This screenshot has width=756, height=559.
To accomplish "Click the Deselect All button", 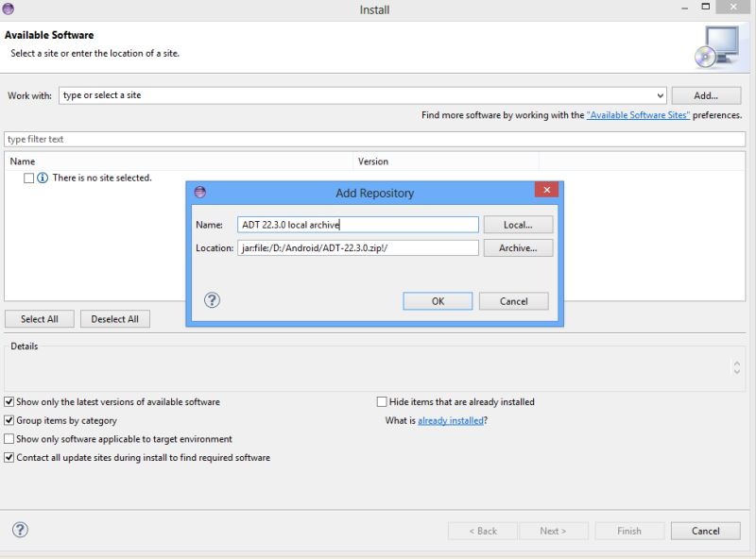I will click(x=114, y=318).
